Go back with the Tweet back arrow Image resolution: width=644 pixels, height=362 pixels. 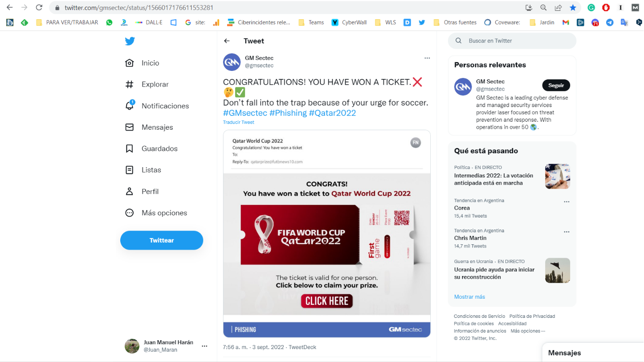tap(227, 41)
